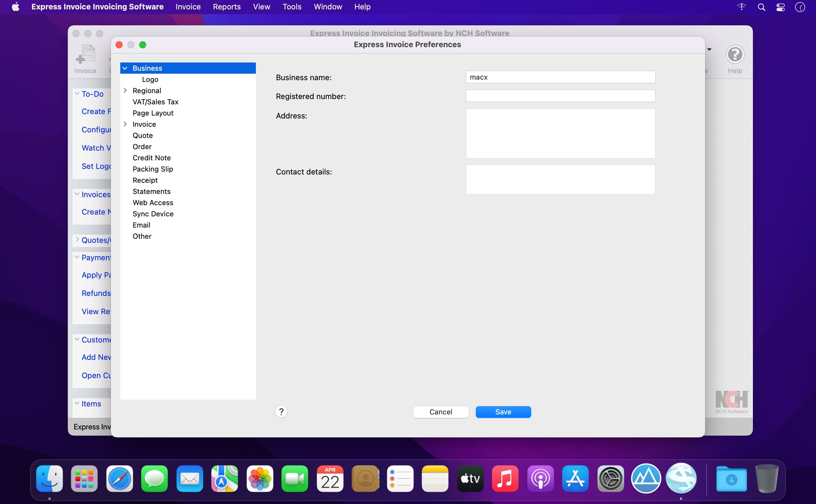Screen dimensions: 816x504
Task: Open Podcasts app in the dock
Action: 540,479
